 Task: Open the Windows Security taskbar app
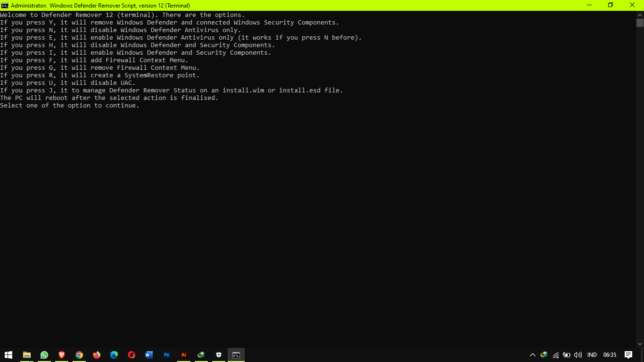[x=219, y=355]
